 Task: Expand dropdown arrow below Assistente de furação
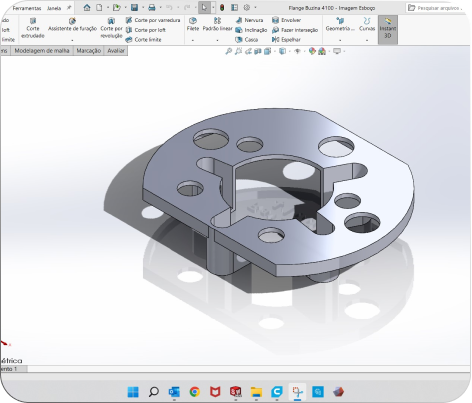72,40
